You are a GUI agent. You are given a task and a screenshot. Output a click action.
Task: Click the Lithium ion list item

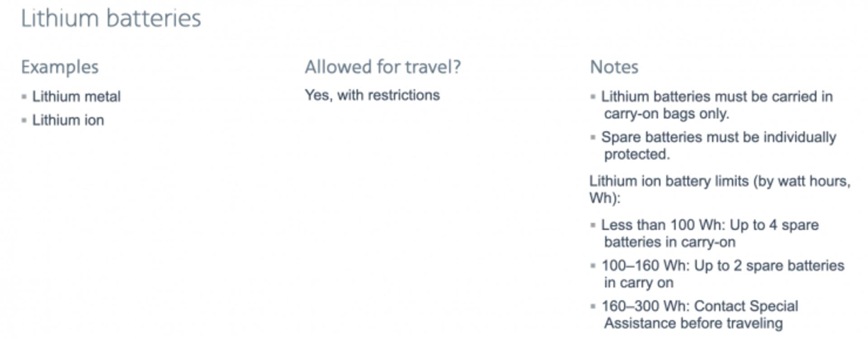[x=68, y=120]
